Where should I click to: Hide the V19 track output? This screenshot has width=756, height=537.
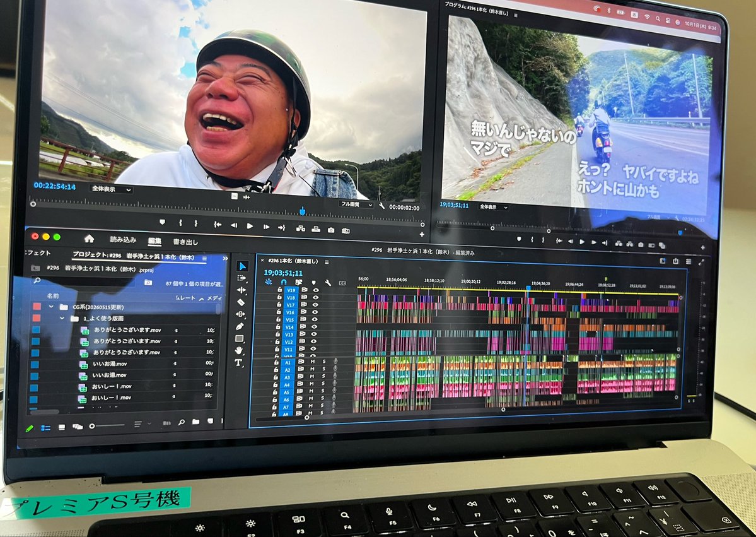click(316, 290)
